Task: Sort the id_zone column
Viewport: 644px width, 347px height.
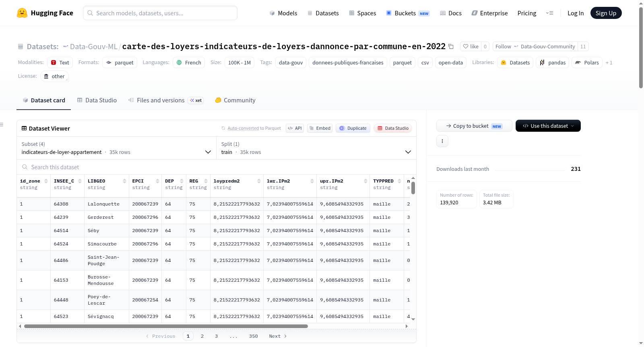Action: point(46,181)
